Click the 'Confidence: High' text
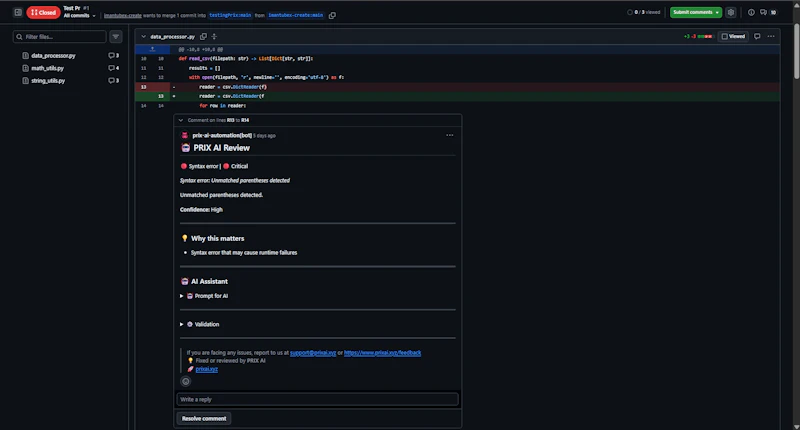 (x=201, y=210)
